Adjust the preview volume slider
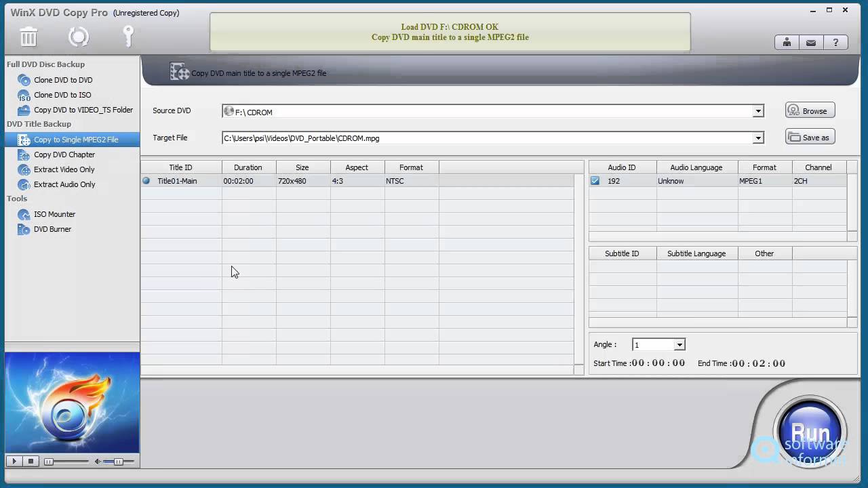The image size is (868, 488). (118, 462)
